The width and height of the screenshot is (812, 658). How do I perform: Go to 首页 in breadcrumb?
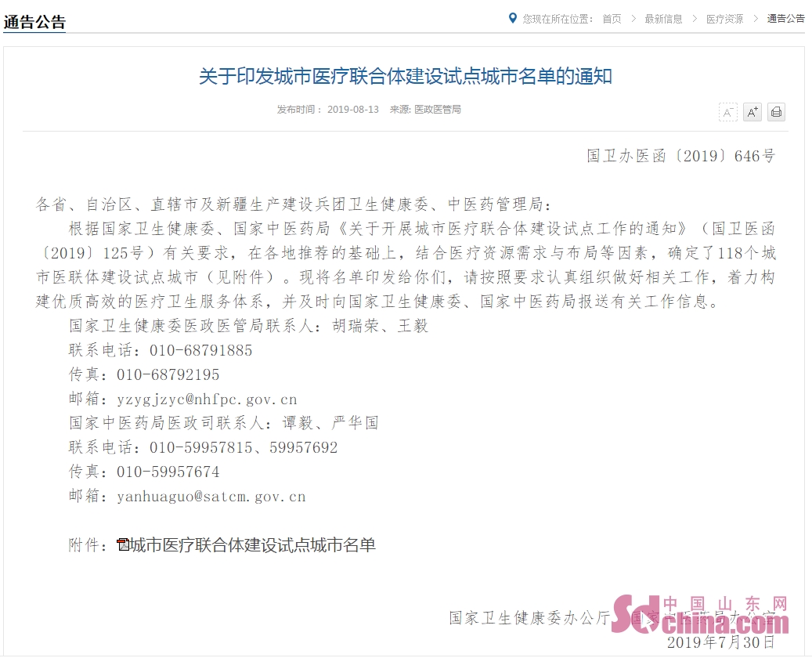pos(612,19)
